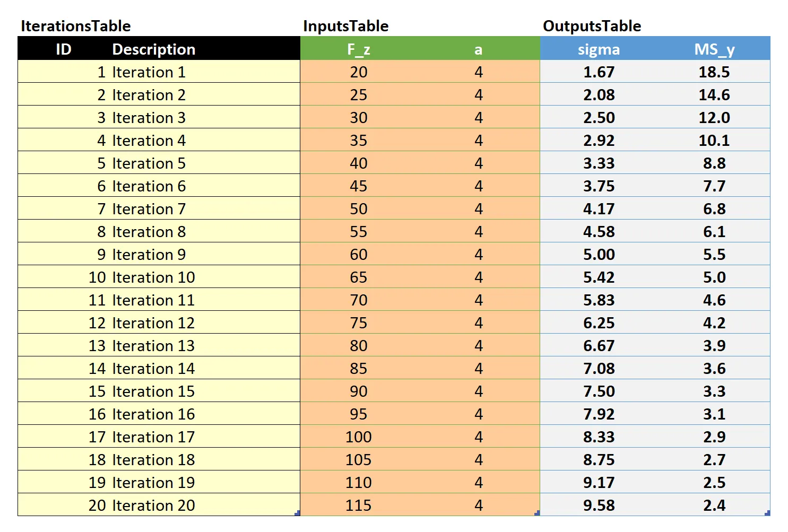Select the InputsTable title label
This screenshot has height=532, width=788.
pos(345,25)
